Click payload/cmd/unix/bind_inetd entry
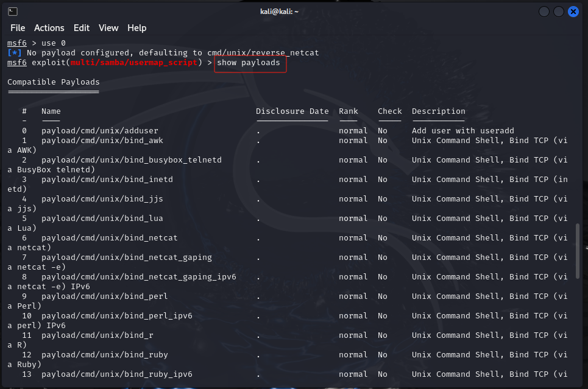The width and height of the screenshot is (588, 389). pyautogui.click(x=107, y=180)
